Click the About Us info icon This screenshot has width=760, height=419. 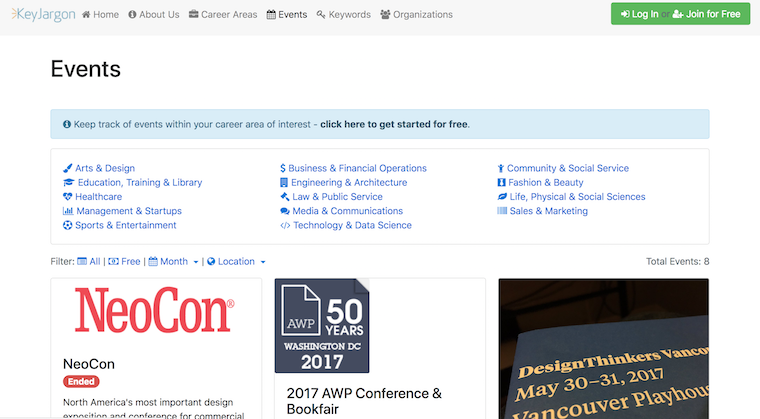point(132,15)
